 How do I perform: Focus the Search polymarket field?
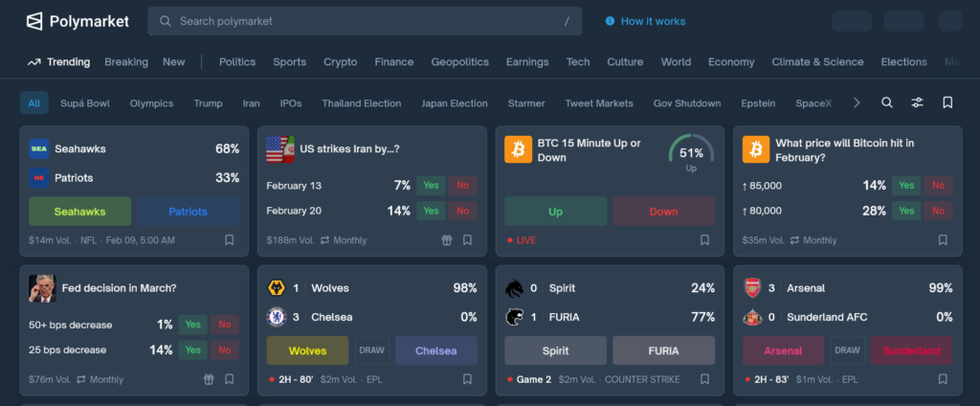(365, 21)
